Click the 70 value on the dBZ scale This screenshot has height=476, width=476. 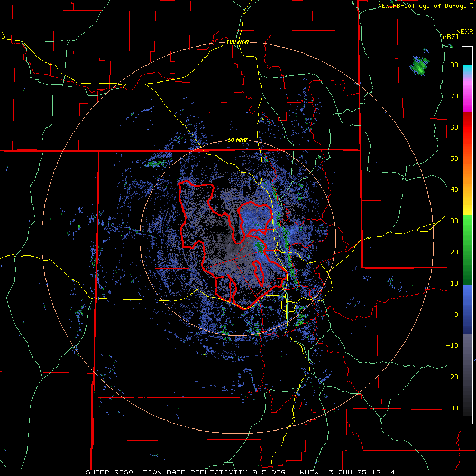pyautogui.click(x=454, y=96)
